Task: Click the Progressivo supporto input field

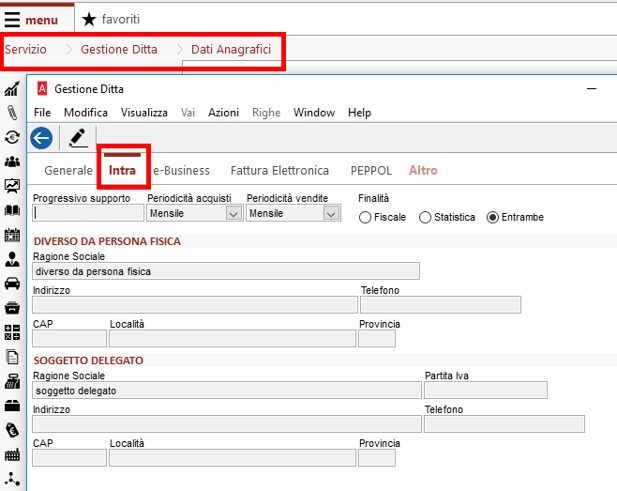Action: tap(88, 213)
